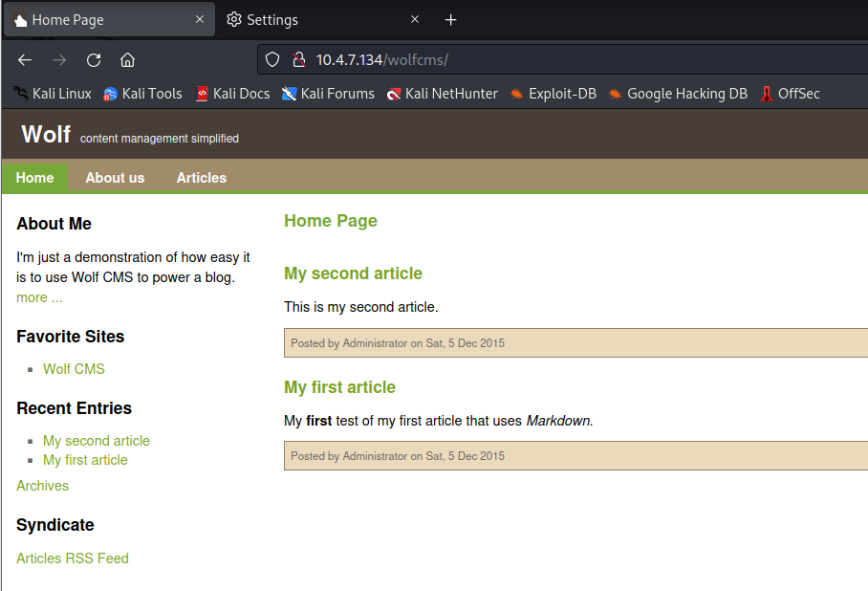Open My first article in Recent Entries
This screenshot has height=591, width=868.
pyautogui.click(x=85, y=460)
